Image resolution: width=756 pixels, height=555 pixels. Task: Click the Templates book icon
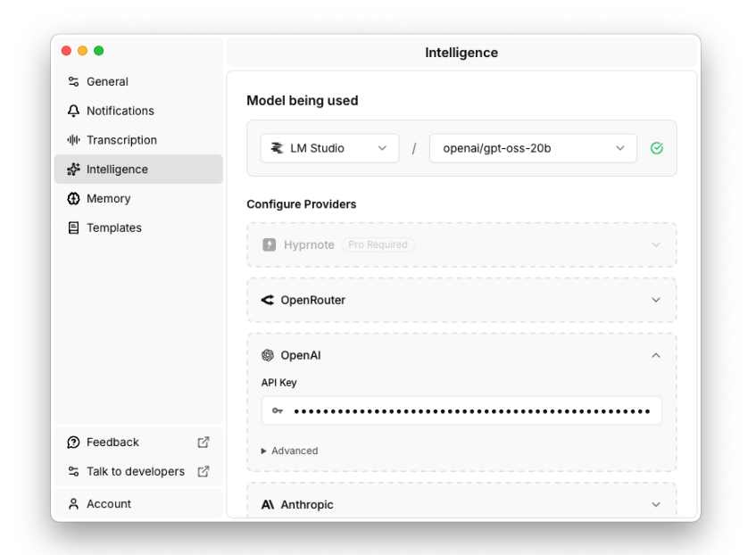tap(73, 228)
